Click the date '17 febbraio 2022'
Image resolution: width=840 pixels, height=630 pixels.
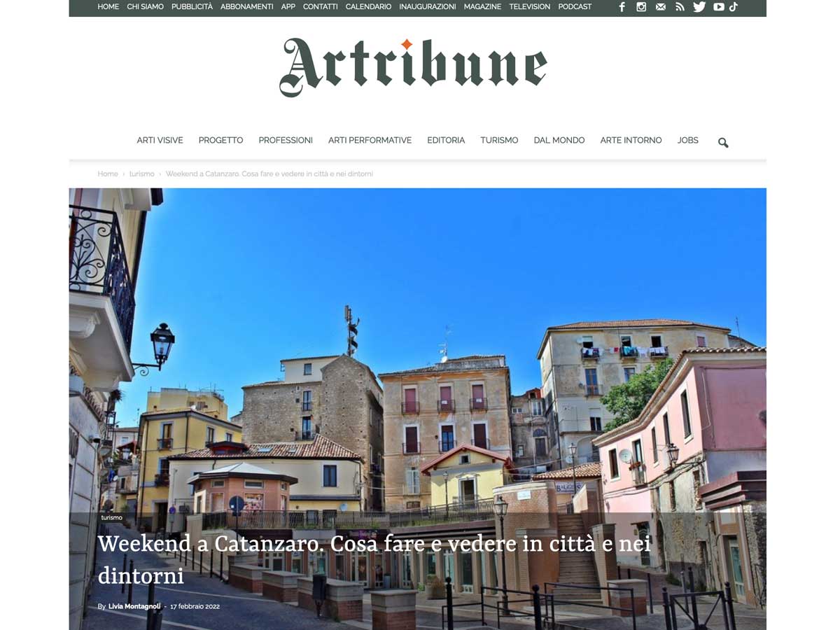[195, 606]
